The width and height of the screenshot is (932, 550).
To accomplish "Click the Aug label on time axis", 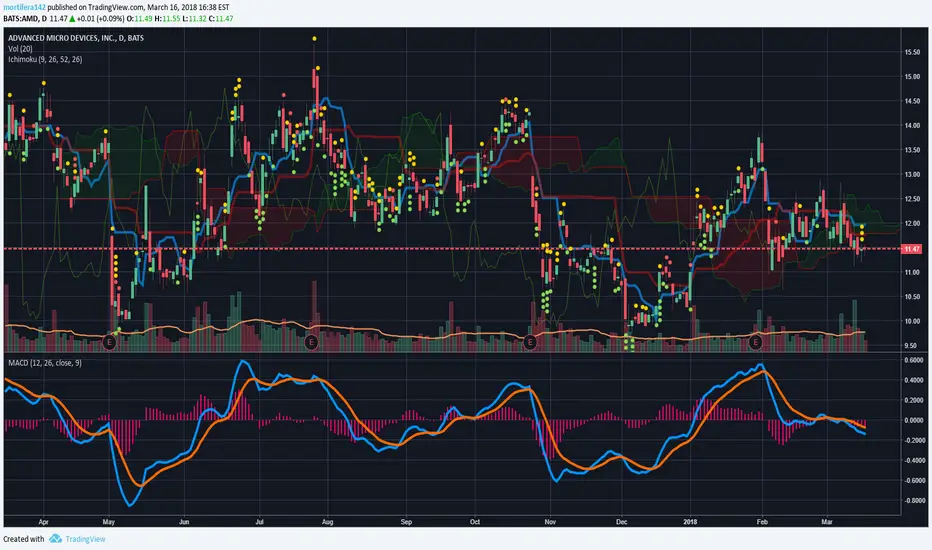I will [328, 522].
